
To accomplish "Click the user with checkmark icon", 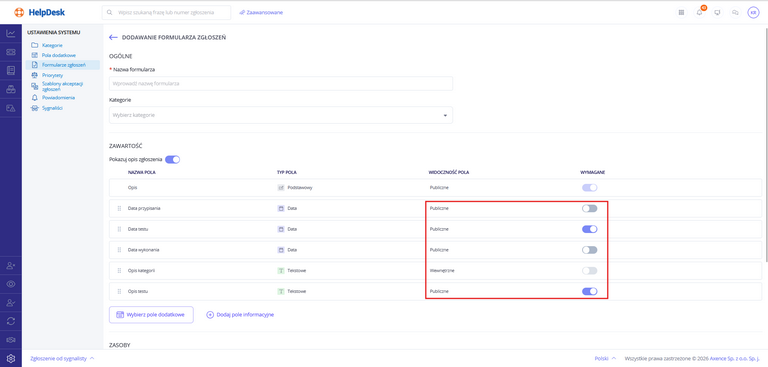I will 11,303.
